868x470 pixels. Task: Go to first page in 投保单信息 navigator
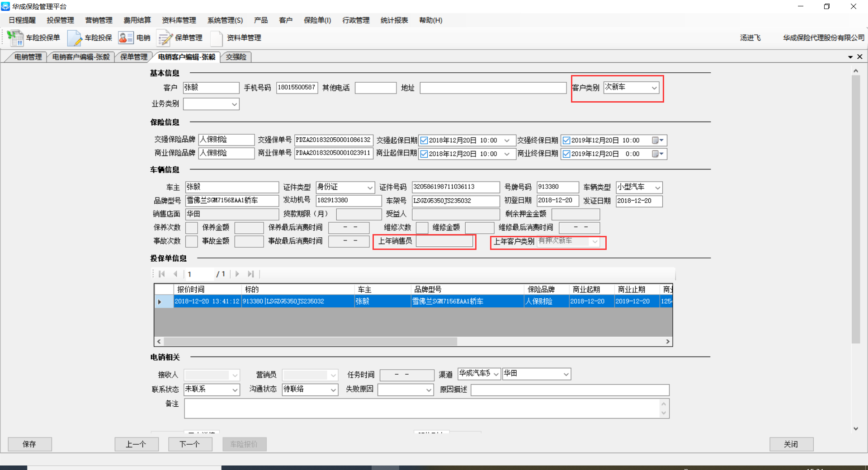point(161,274)
